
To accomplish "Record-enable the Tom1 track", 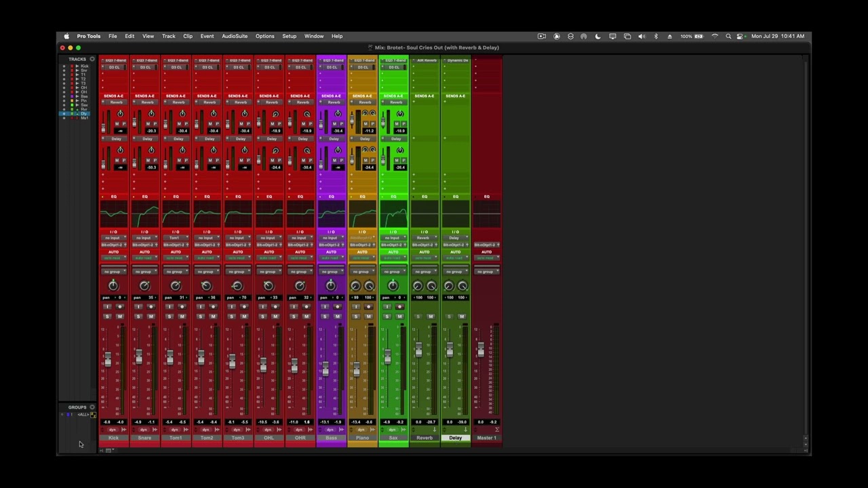I will pyautogui.click(x=182, y=306).
